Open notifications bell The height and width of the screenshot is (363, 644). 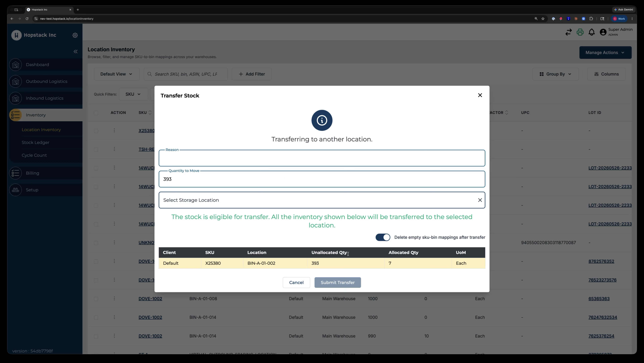[591, 32]
